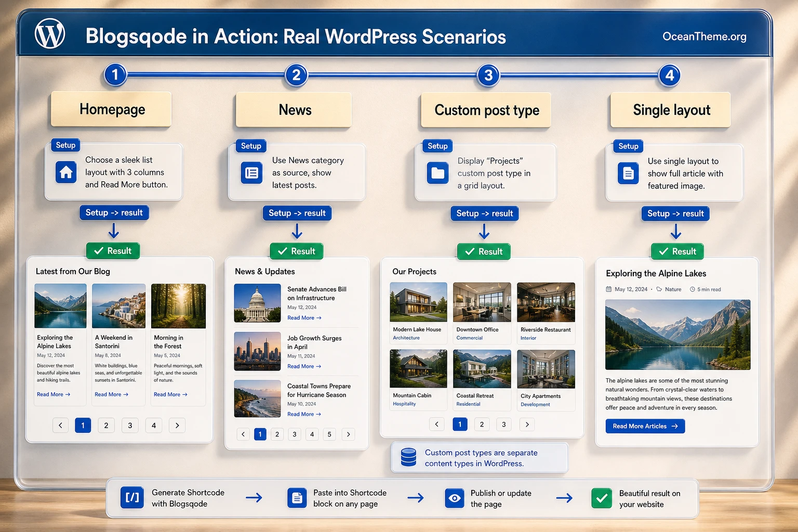Open Read More for Exploring the Alpine Lakes
798x532 pixels.
pyautogui.click(x=54, y=394)
